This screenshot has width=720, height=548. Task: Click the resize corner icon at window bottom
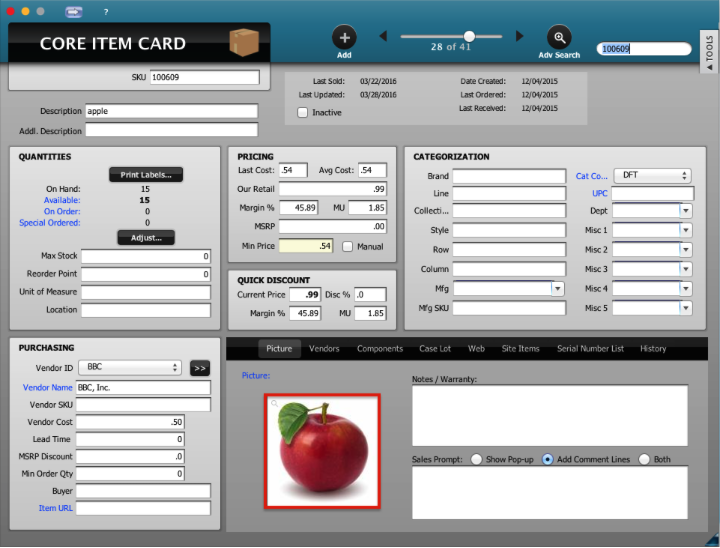713,540
